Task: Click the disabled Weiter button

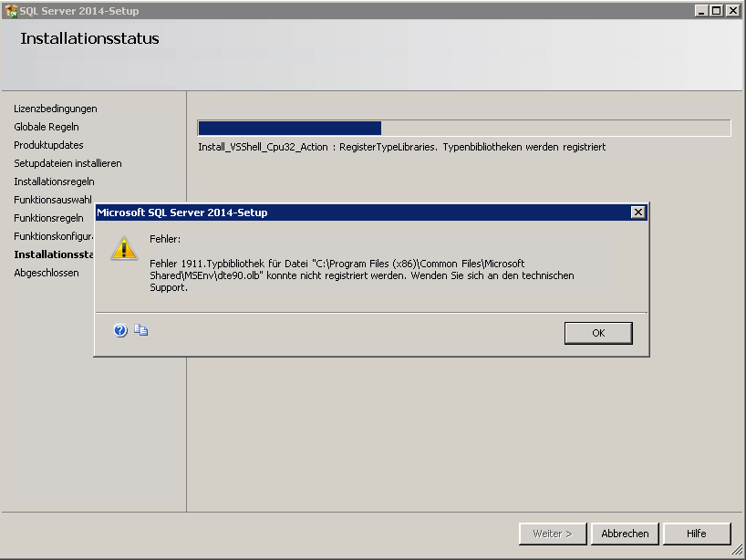Action: pos(553,534)
